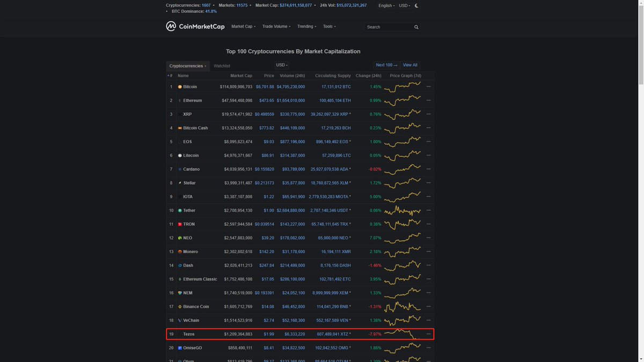Toggle night mode moon icon
644x362 pixels.
417,5
